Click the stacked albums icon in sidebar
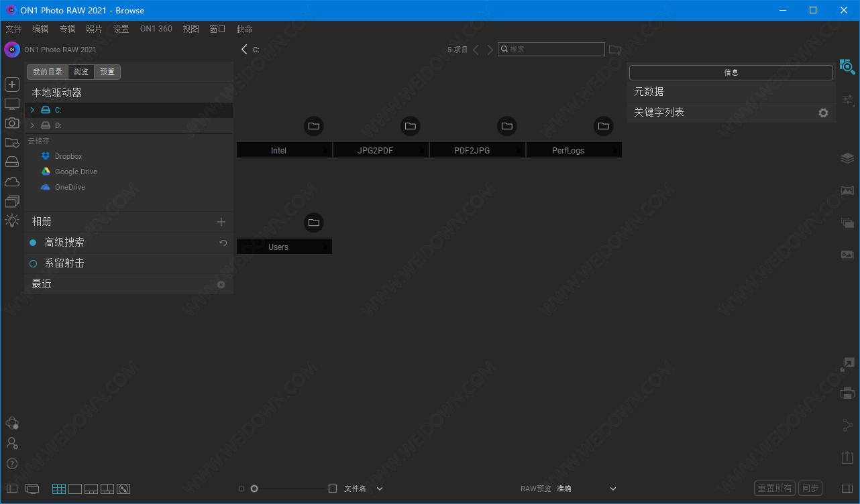Image resolution: width=860 pixels, height=504 pixels. (12, 201)
